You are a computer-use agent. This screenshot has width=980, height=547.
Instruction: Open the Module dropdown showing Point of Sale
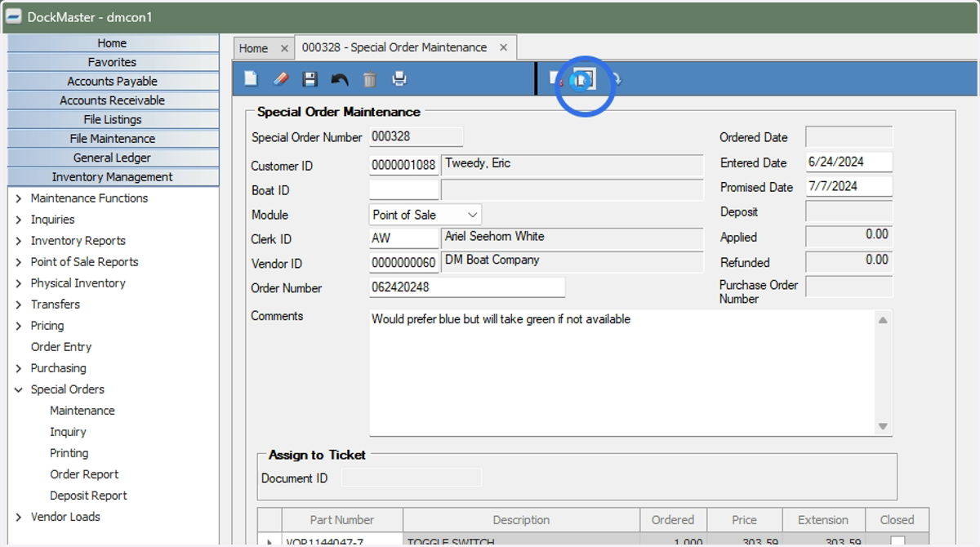tap(425, 215)
